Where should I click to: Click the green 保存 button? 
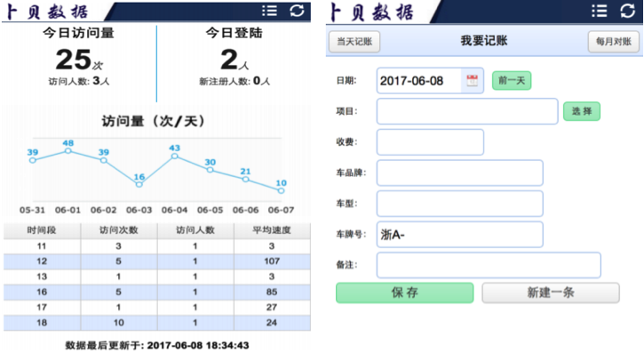click(404, 293)
